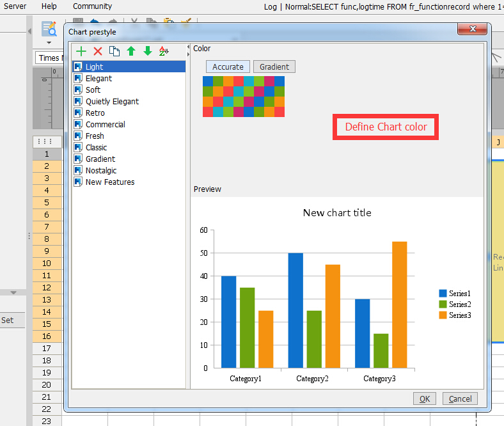
Task: Expand the lower left panel arrow
Action: click(x=13, y=292)
